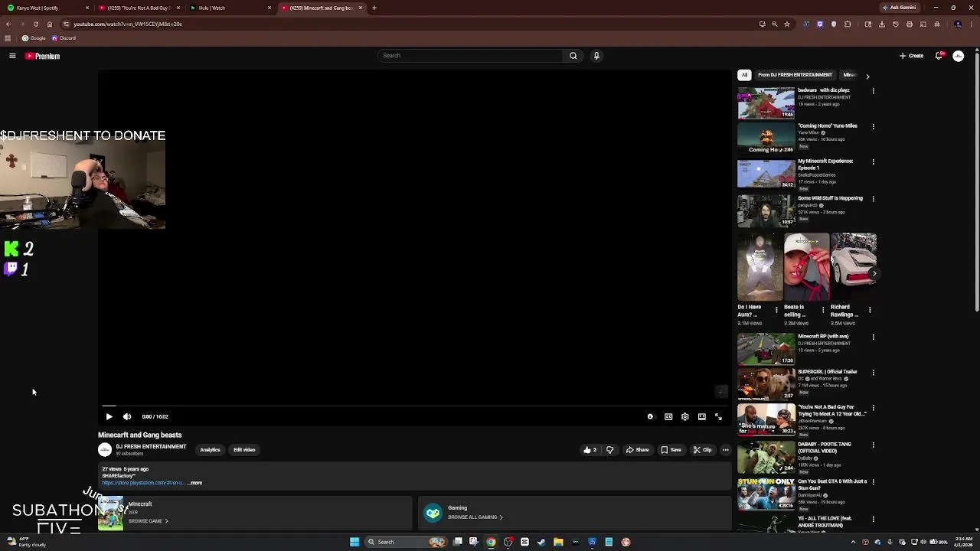Open Chrome from taskbar
The image size is (980, 551).
[x=491, y=542]
